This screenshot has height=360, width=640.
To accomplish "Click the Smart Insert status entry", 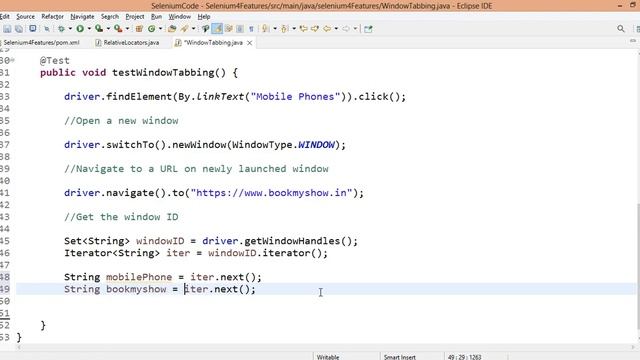I will click(399, 357).
